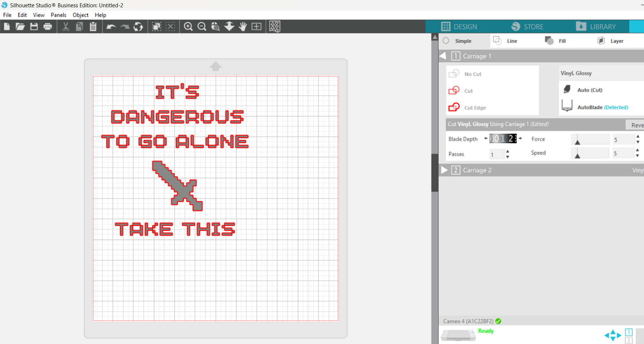Click the Send/Pixscan pattern icon in toolbar
Screen dimensions: 644x344
[x=275, y=27]
